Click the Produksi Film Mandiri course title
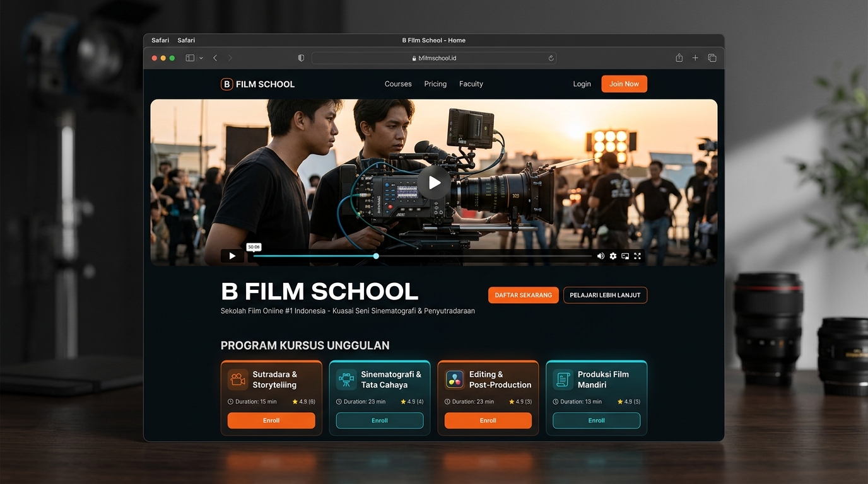Viewport: 868px width, 484px height. click(603, 379)
